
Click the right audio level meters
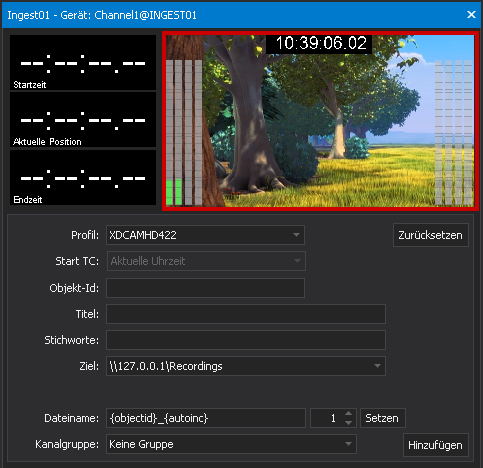click(453, 132)
